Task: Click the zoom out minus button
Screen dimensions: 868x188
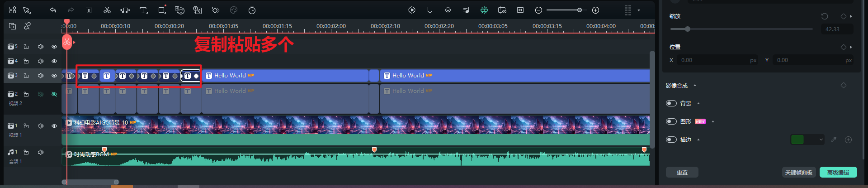Action: tap(538, 10)
